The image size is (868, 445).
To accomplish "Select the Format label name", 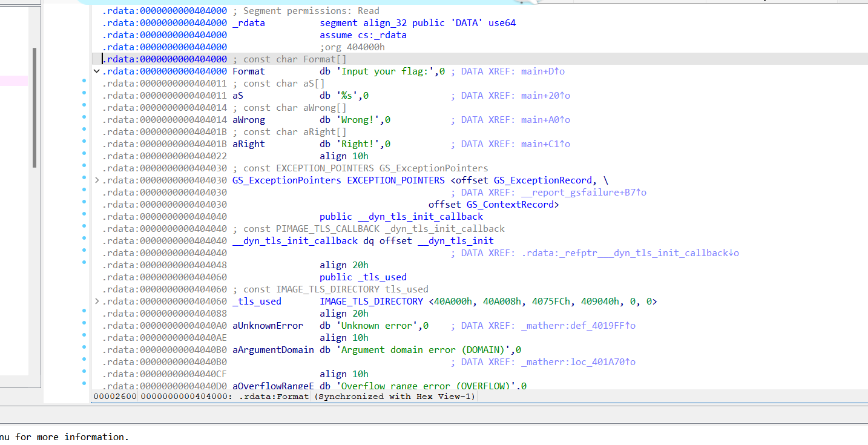I will 249,71.
